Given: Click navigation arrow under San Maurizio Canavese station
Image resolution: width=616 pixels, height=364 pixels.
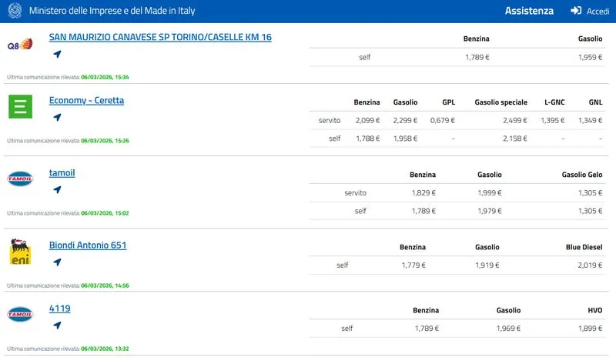Looking at the screenshot, I should [x=57, y=55].
